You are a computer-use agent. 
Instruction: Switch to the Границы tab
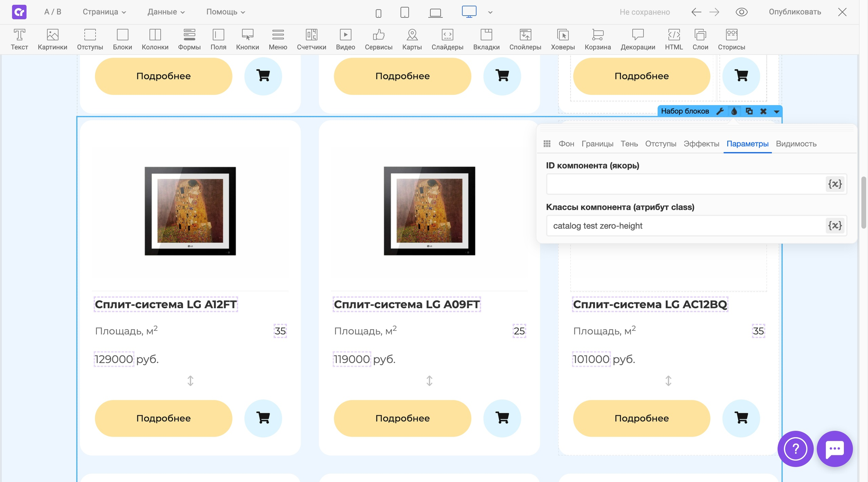(597, 144)
